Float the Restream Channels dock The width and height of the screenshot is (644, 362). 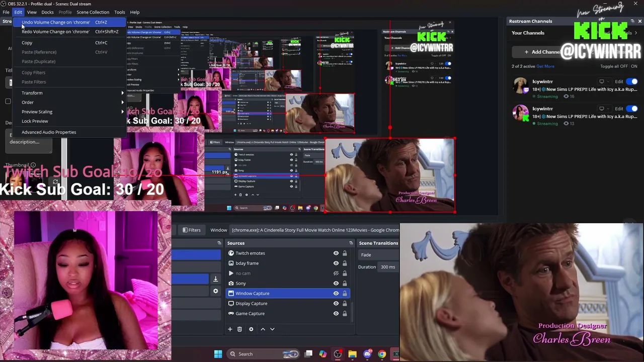pyautogui.click(x=632, y=21)
